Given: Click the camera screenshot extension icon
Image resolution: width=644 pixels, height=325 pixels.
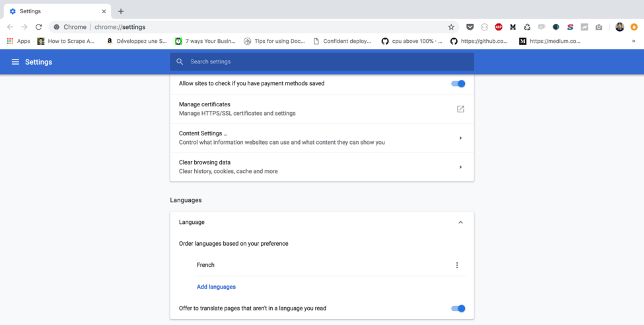Looking at the screenshot, I should click(598, 27).
